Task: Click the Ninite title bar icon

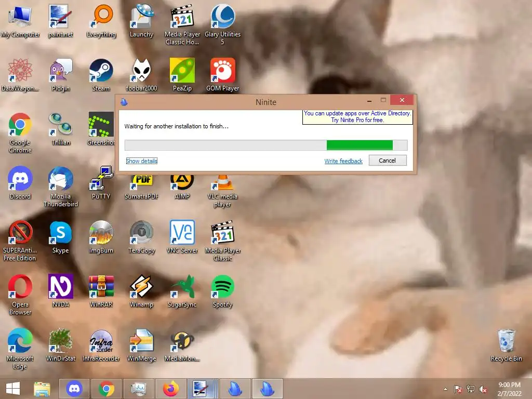Action: pyautogui.click(x=124, y=102)
